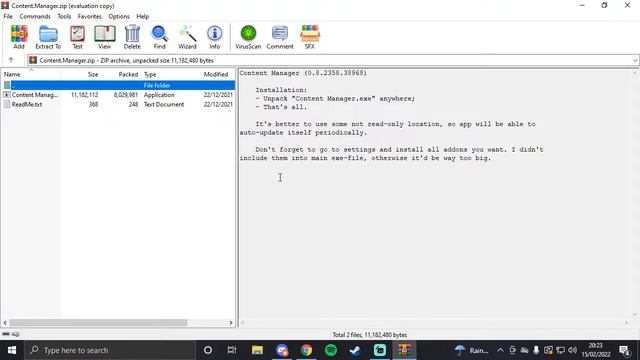Screen dimensions: 640x360
Task: Open the Tools menu
Action: click(64, 16)
